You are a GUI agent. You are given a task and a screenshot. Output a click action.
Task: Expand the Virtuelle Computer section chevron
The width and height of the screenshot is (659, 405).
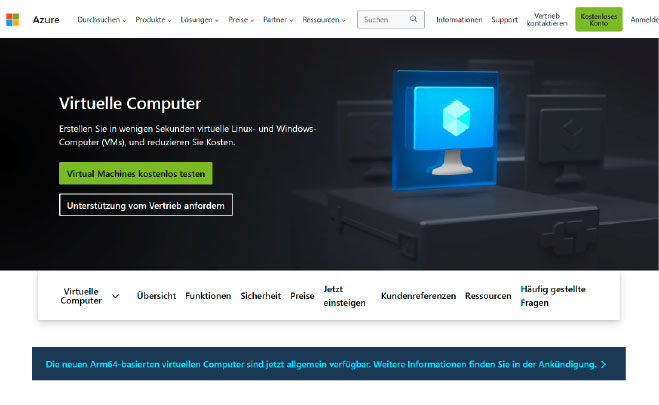(x=116, y=296)
